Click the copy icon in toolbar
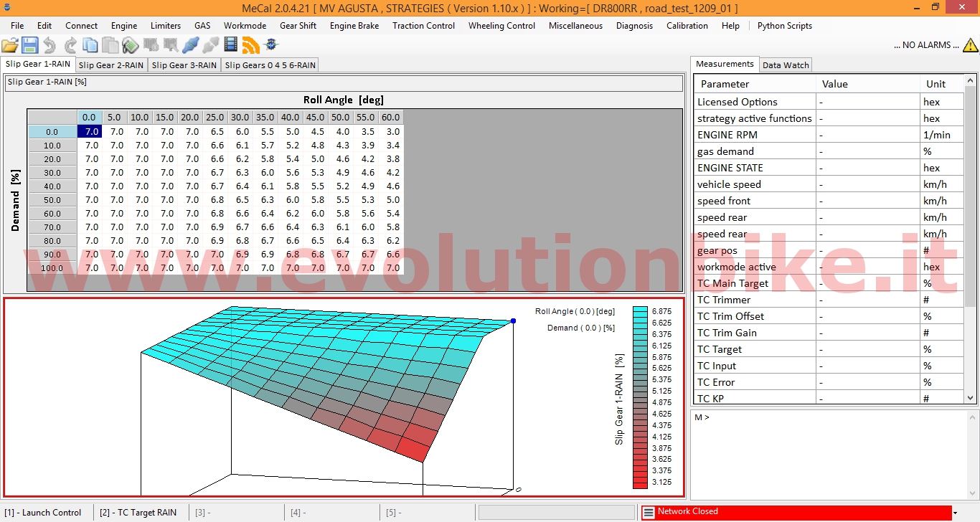The image size is (980, 522). (90, 46)
